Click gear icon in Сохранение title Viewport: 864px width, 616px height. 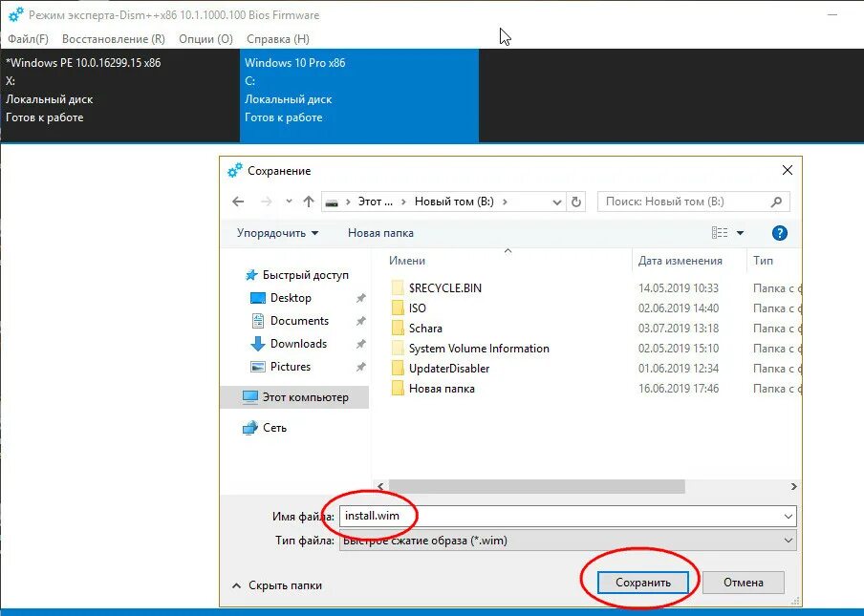tap(235, 171)
